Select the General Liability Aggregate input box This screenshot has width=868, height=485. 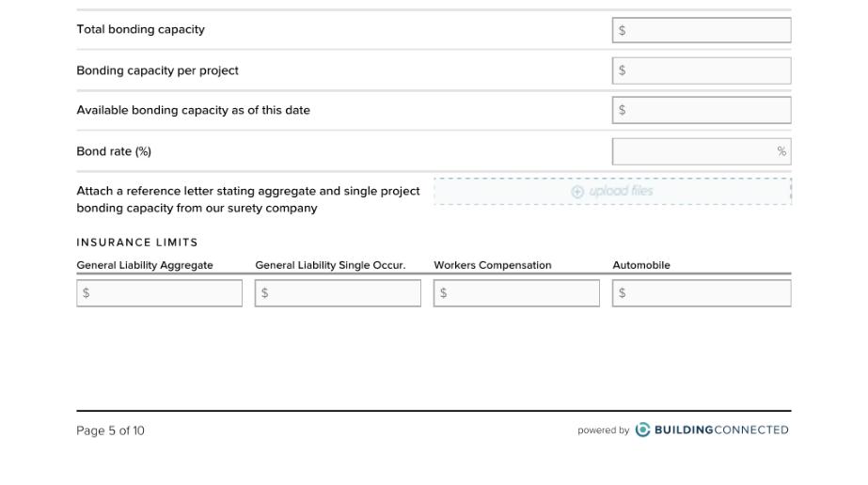pyautogui.click(x=160, y=293)
